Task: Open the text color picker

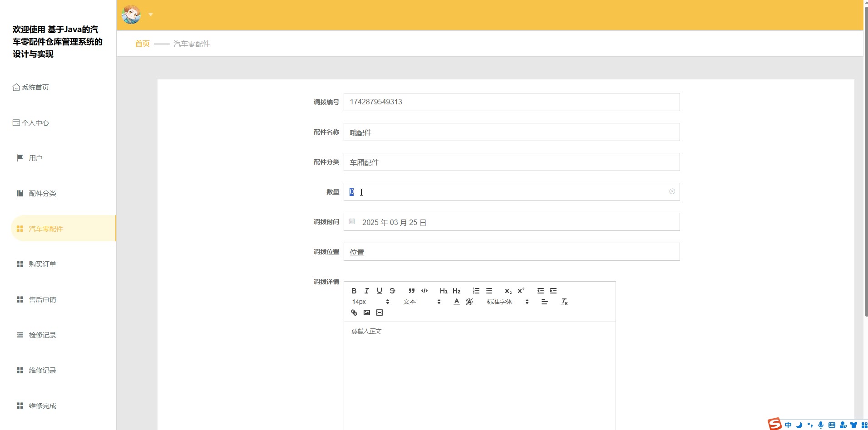Action: click(x=457, y=302)
